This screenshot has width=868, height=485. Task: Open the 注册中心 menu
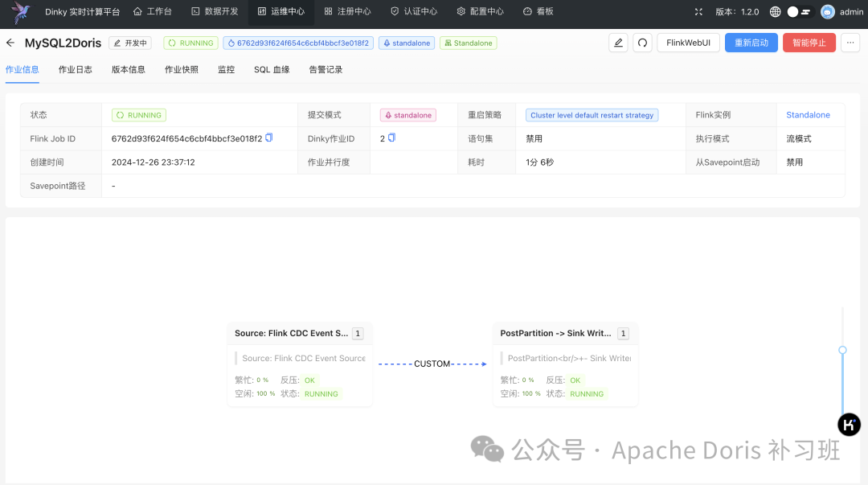pyautogui.click(x=348, y=11)
